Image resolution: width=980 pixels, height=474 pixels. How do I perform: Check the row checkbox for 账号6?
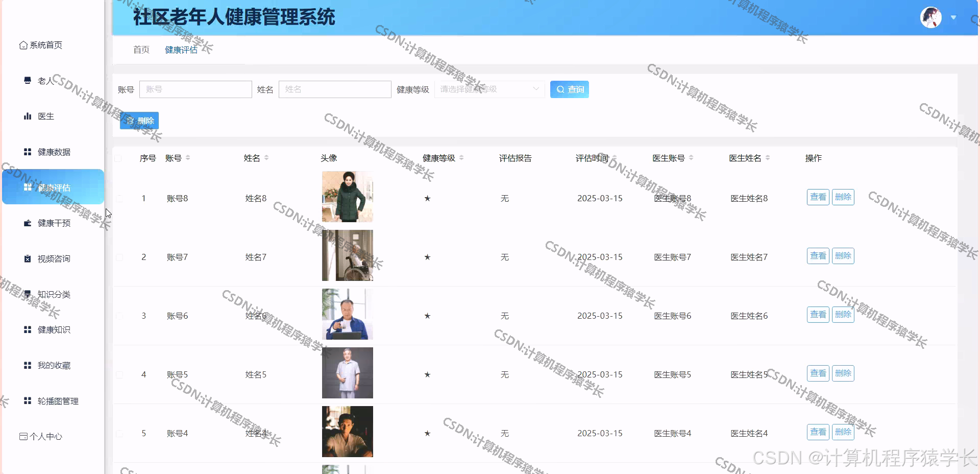tap(119, 316)
